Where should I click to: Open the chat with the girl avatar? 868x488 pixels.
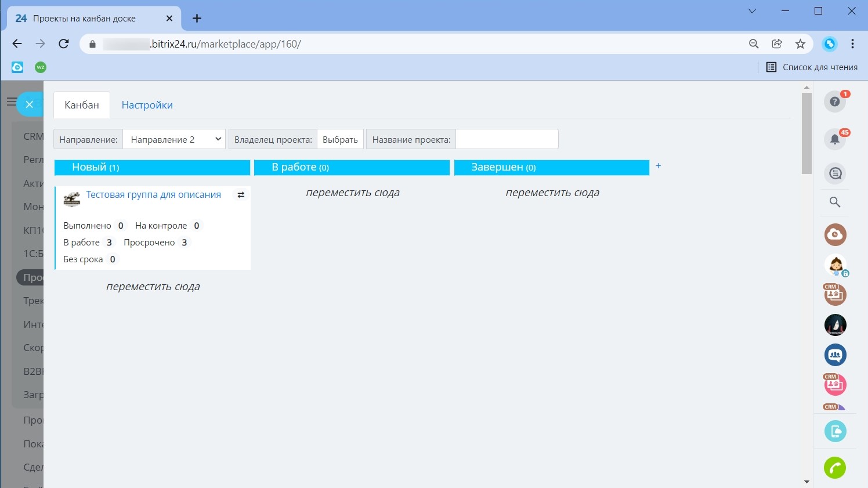click(x=836, y=265)
